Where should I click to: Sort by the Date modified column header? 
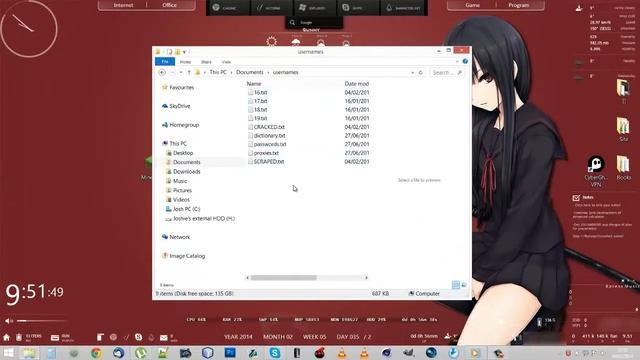357,84
